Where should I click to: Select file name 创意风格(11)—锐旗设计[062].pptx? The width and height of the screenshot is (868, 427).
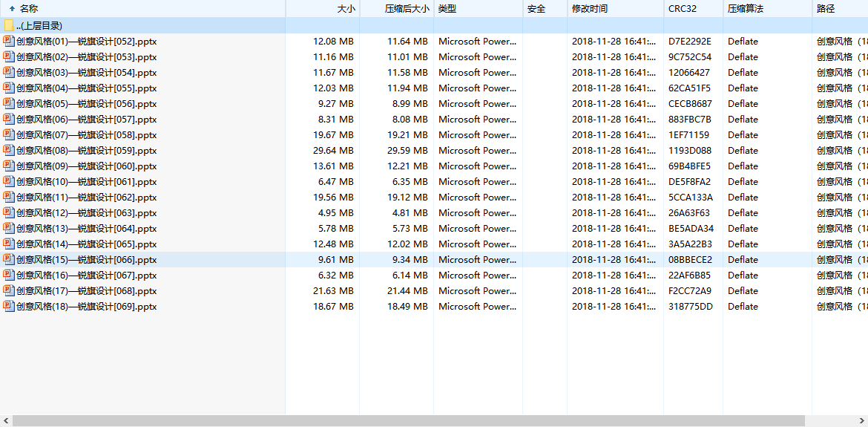tap(86, 197)
